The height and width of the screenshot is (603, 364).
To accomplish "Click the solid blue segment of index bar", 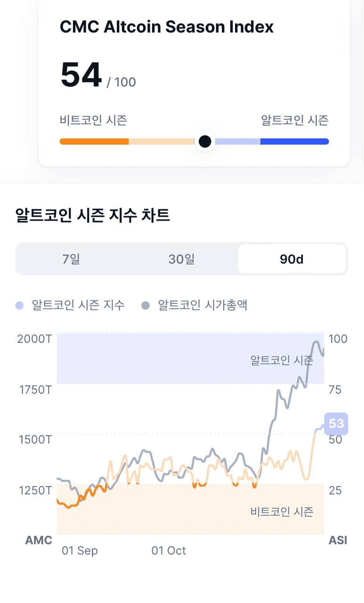I will pos(294,141).
